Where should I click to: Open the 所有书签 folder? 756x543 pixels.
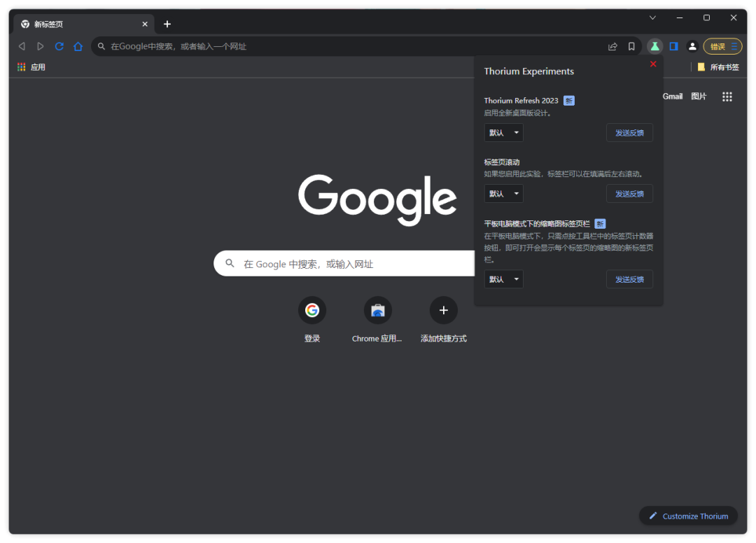click(x=718, y=67)
